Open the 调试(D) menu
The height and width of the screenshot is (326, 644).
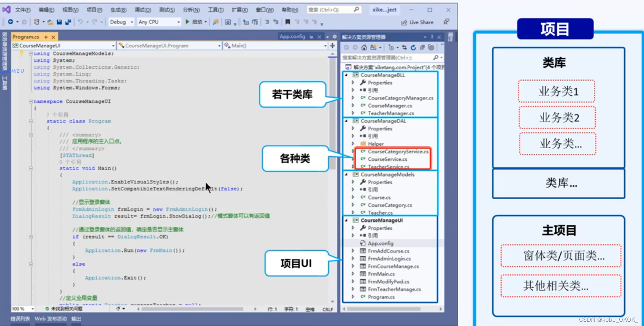[143, 10]
